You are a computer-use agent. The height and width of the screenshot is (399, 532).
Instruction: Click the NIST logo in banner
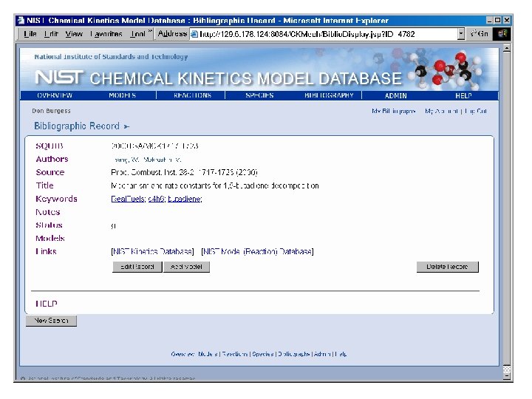[59, 78]
